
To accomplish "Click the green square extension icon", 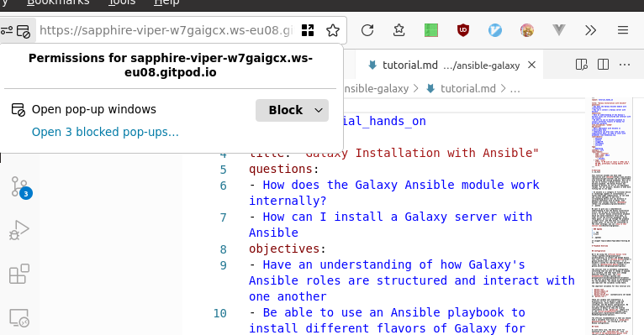I will pos(430,30).
